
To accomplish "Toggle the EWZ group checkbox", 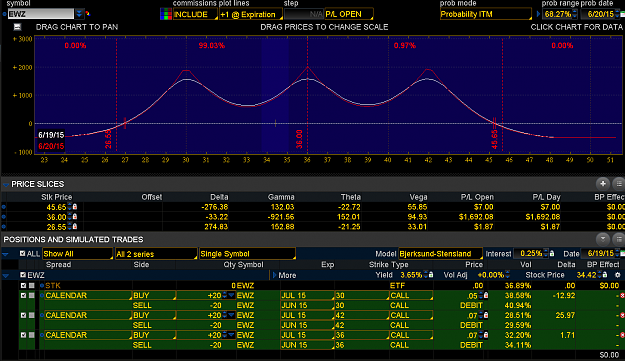I will (23, 275).
